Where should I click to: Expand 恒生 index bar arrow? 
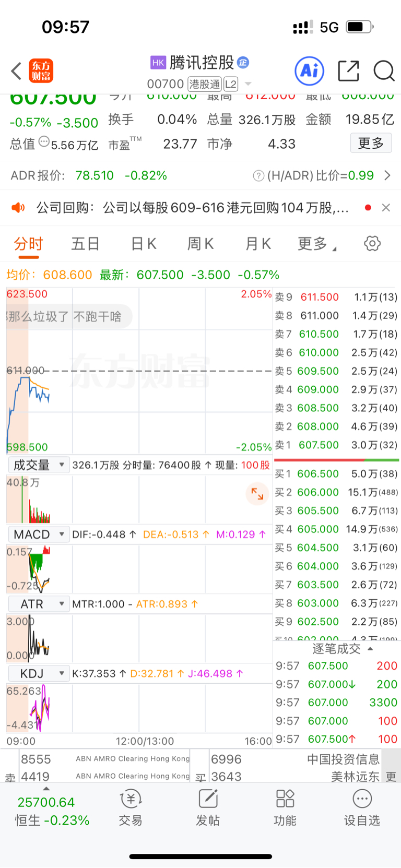pyautogui.click(x=46, y=789)
